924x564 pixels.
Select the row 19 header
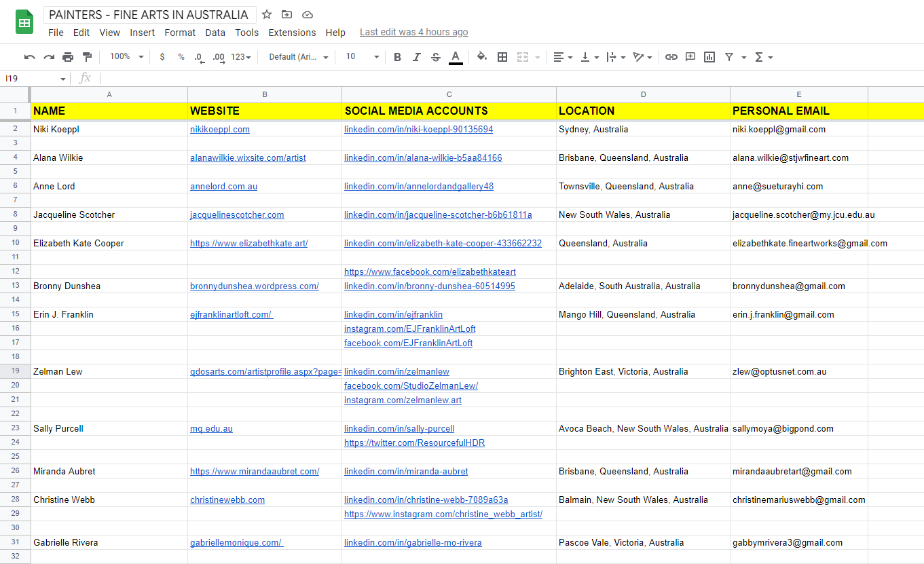point(15,371)
